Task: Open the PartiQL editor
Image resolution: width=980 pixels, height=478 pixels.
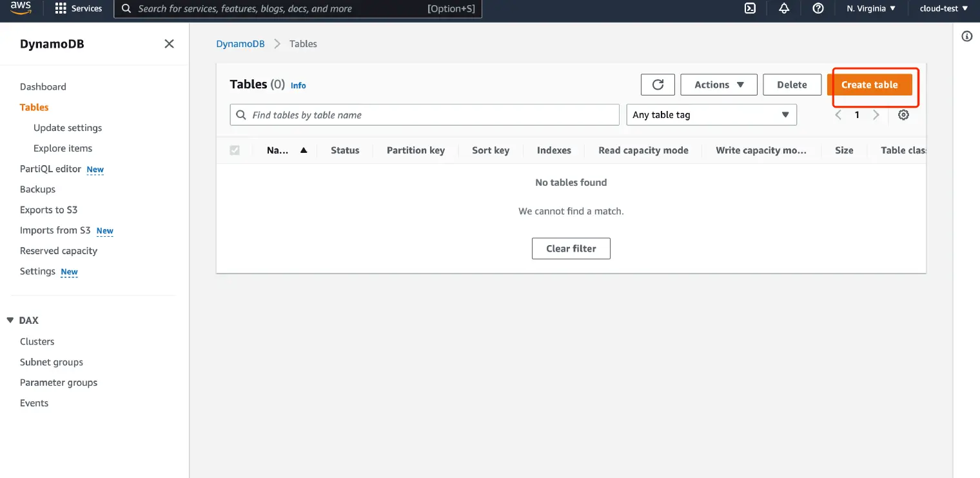Action: pyautogui.click(x=50, y=169)
